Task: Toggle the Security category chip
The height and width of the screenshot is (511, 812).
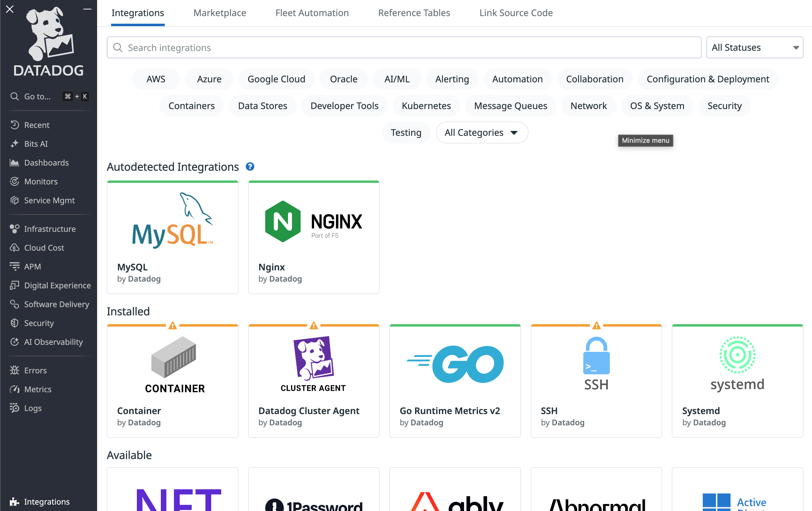Action: point(724,106)
